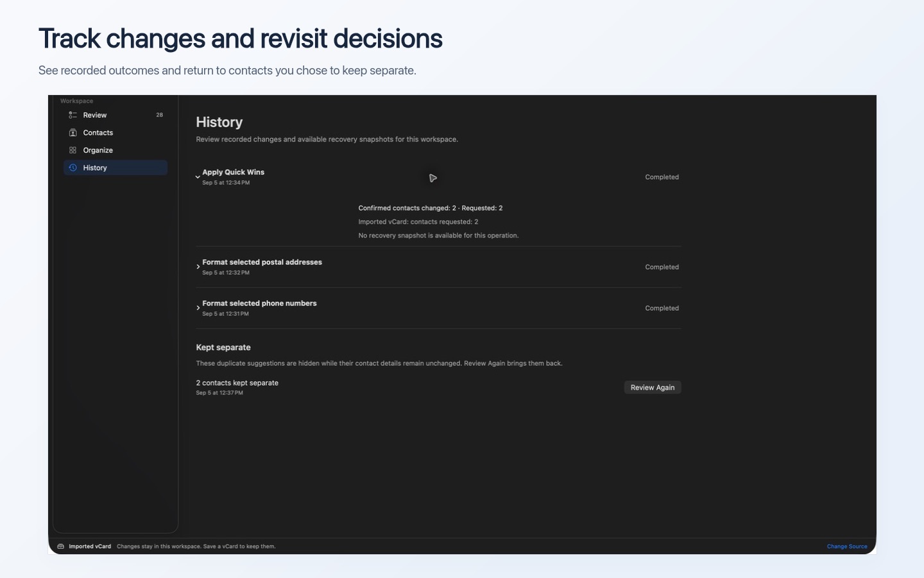Click the 2 contacts kept separate row
924x578 pixels.
pyautogui.click(x=438, y=387)
